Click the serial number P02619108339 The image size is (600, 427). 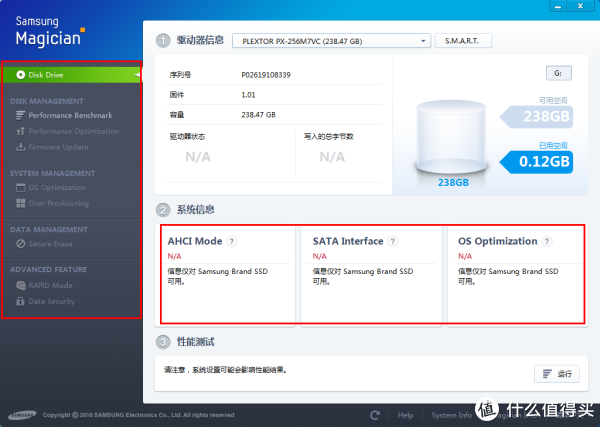(266, 75)
